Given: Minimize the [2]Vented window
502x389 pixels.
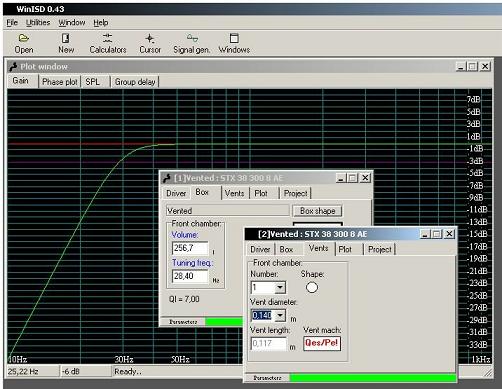Looking at the screenshot, I should [x=425, y=234].
